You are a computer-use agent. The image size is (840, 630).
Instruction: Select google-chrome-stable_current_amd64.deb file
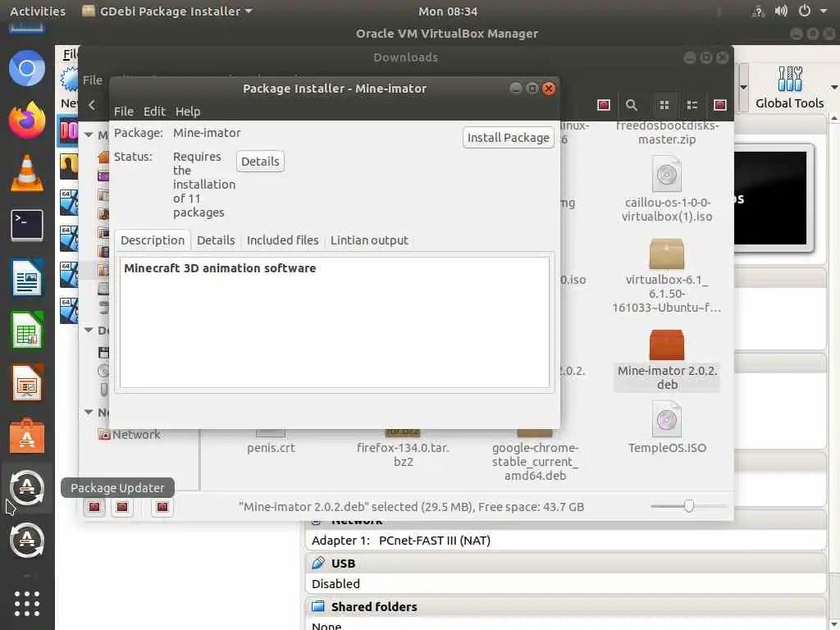(x=535, y=454)
